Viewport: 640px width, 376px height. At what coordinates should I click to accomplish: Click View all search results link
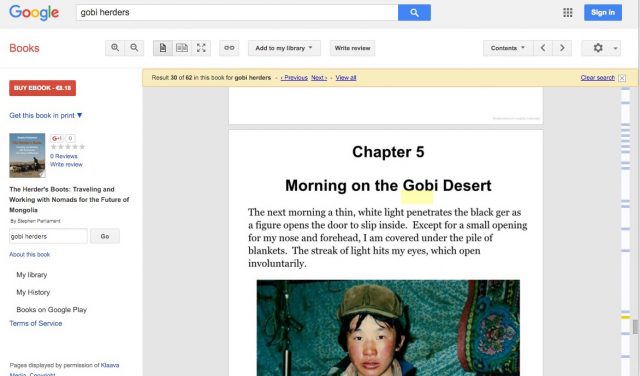tap(346, 78)
